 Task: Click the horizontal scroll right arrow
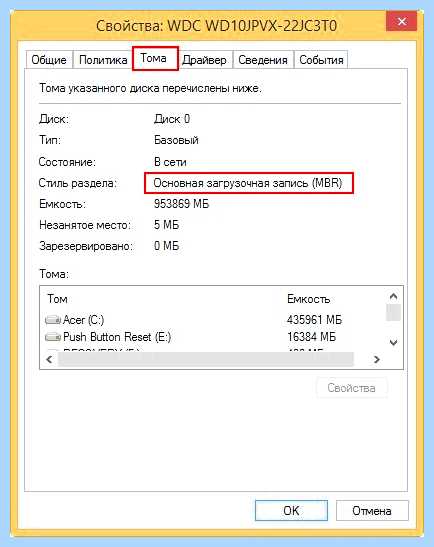click(376, 359)
